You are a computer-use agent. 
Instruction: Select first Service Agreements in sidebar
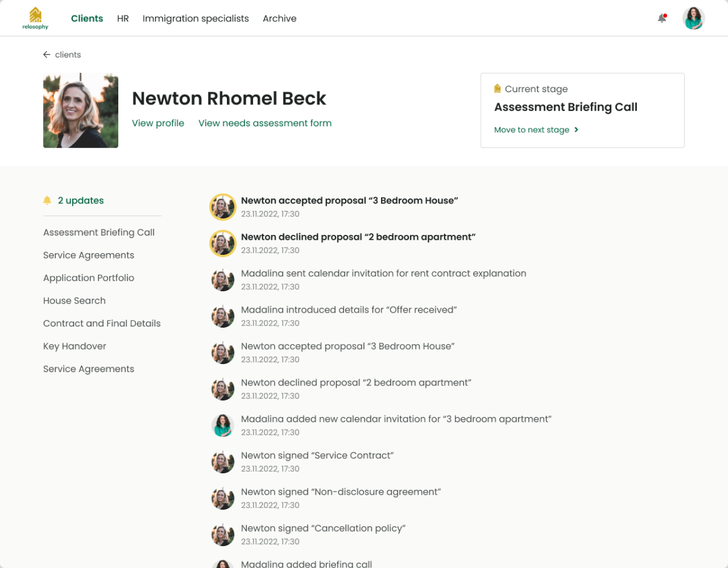click(89, 255)
